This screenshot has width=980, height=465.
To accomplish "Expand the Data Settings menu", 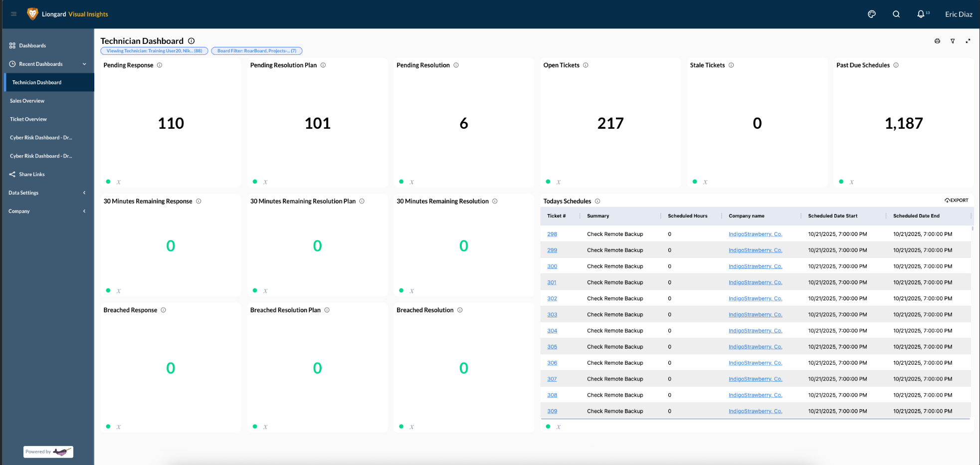I will (84, 193).
